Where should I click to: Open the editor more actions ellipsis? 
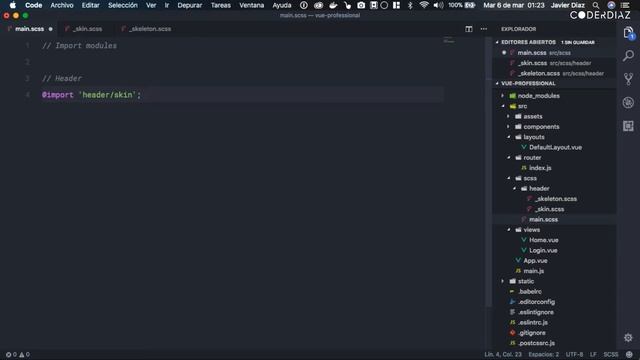pyautogui.click(x=484, y=29)
